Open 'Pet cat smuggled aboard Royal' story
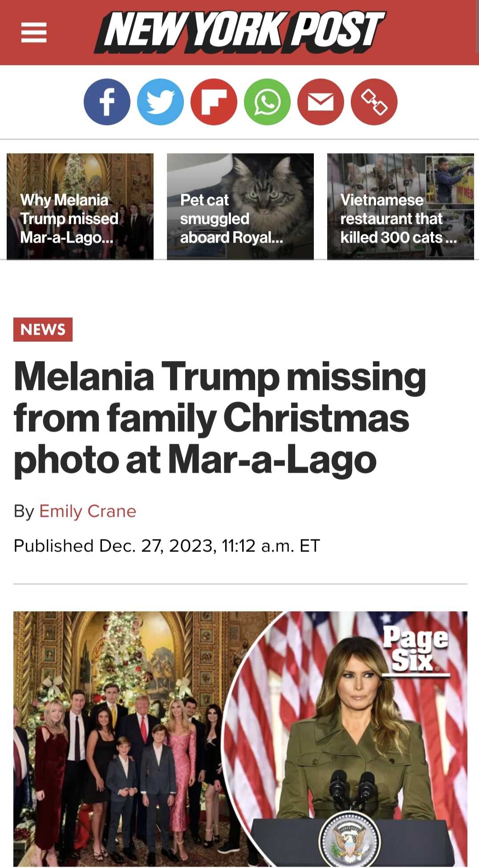The height and width of the screenshot is (868, 479). (231, 219)
